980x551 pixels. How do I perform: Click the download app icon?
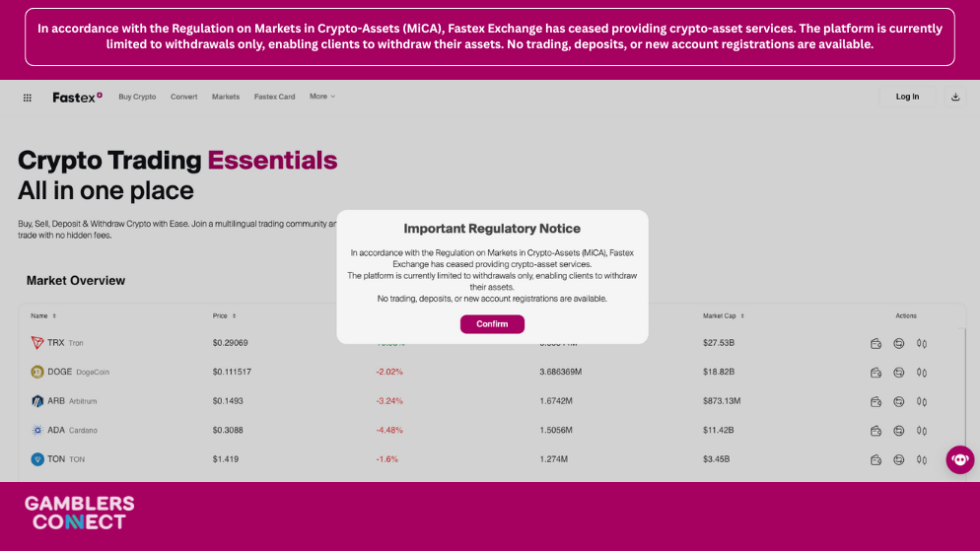pyautogui.click(x=955, y=97)
